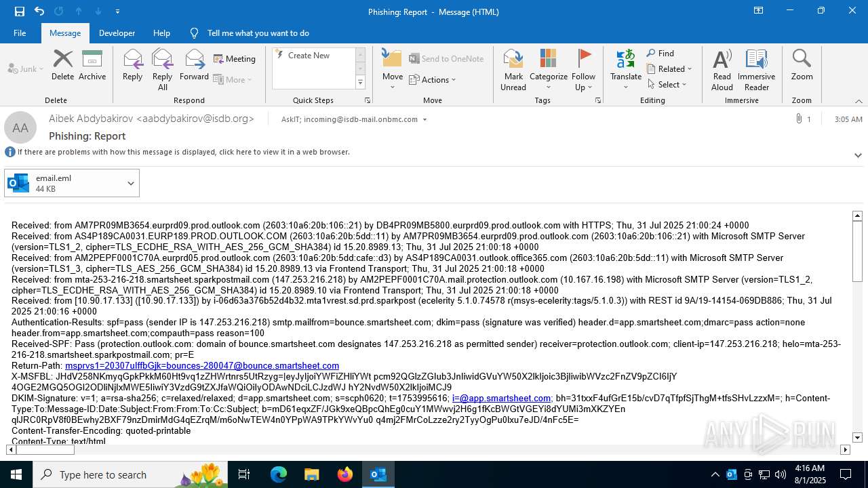868x488 pixels.
Task: Click the Save icon in title bar
Action: coord(19,12)
